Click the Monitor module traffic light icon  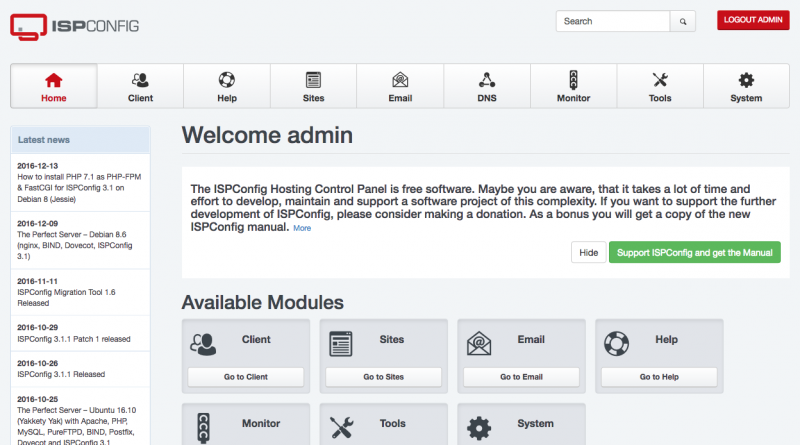coord(204,428)
